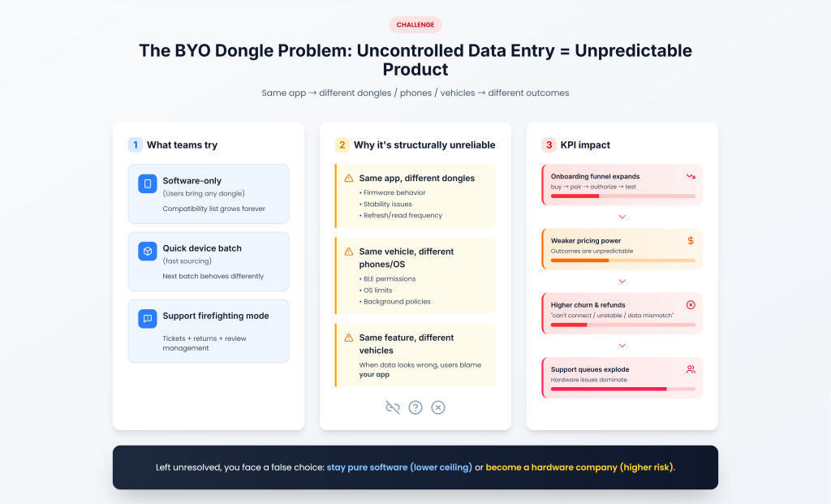Select the number 1 badge for What teams try
This screenshot has height=504, width=831.
tap(135, 145)
